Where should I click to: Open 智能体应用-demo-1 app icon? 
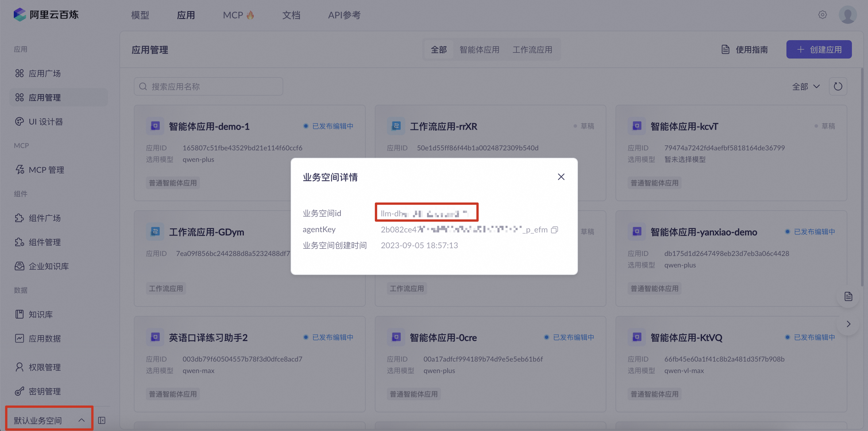[x=155, y=126]
